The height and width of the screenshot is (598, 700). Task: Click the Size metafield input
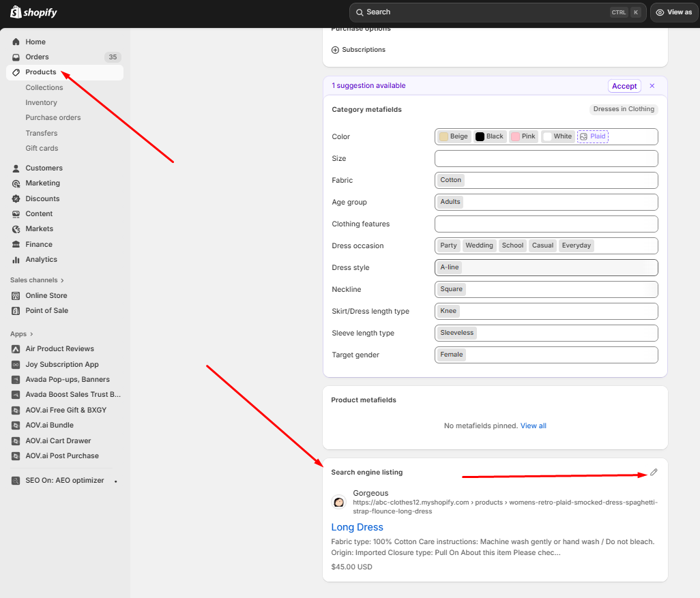click(x=546, y=158)
